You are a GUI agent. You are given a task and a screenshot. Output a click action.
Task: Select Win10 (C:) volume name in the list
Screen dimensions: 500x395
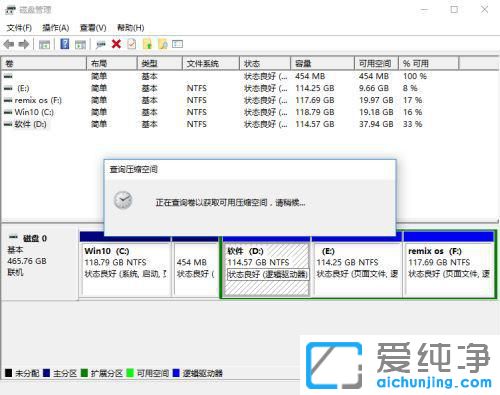[x=34, y=112]
